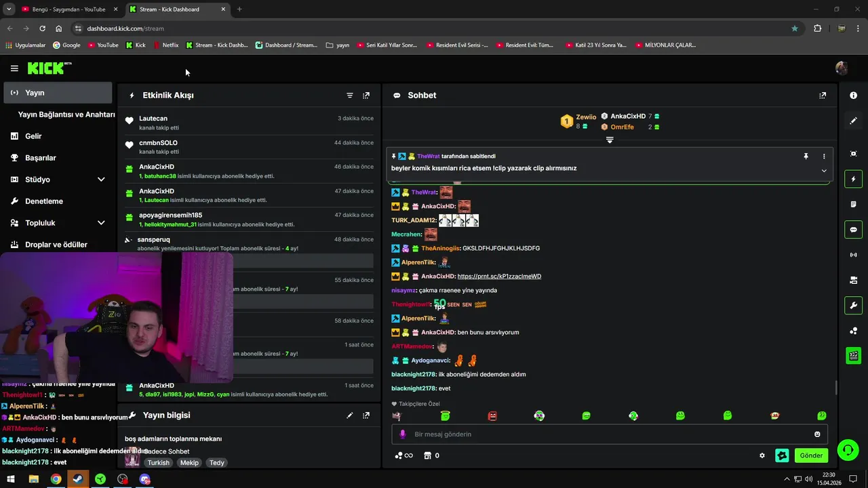
Task: Toggle the chat bubble widget in sidebar
Action: [x=854, y=230]
